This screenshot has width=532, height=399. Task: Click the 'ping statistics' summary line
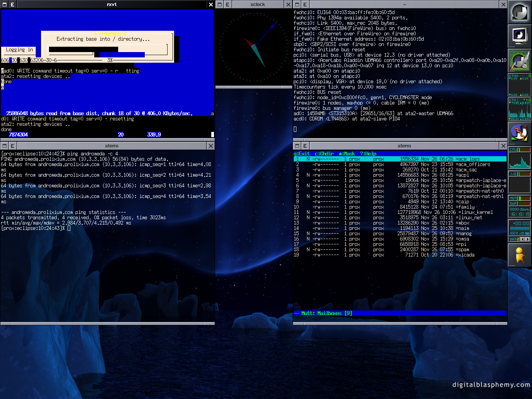(63, 212)
